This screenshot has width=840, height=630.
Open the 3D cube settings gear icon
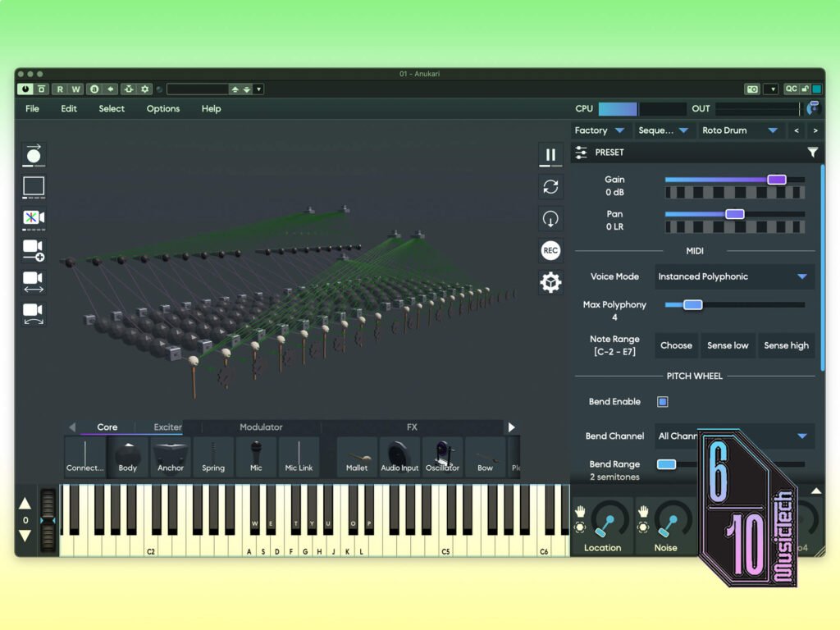point(550,282)
